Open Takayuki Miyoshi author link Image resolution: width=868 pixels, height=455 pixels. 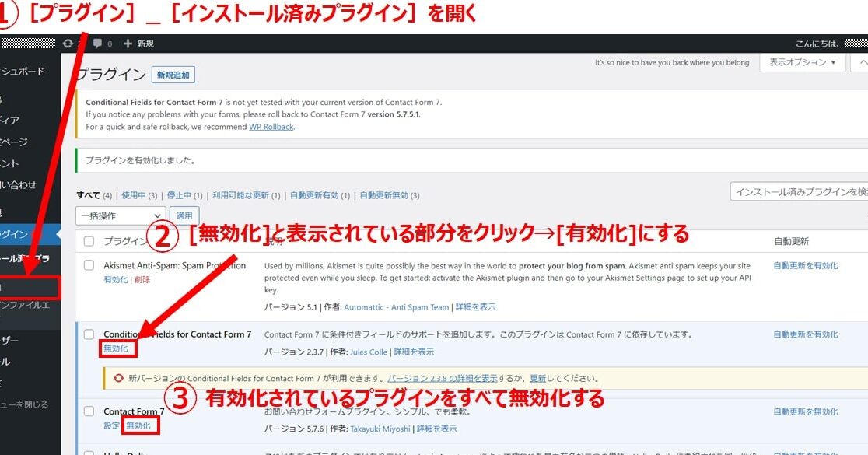pos(380,429)
